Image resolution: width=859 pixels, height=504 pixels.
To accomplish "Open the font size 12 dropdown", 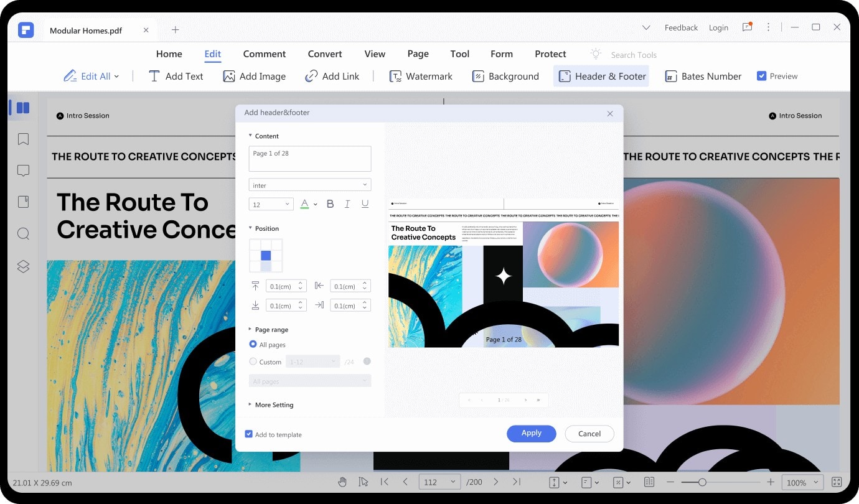I will click(271, 204).
